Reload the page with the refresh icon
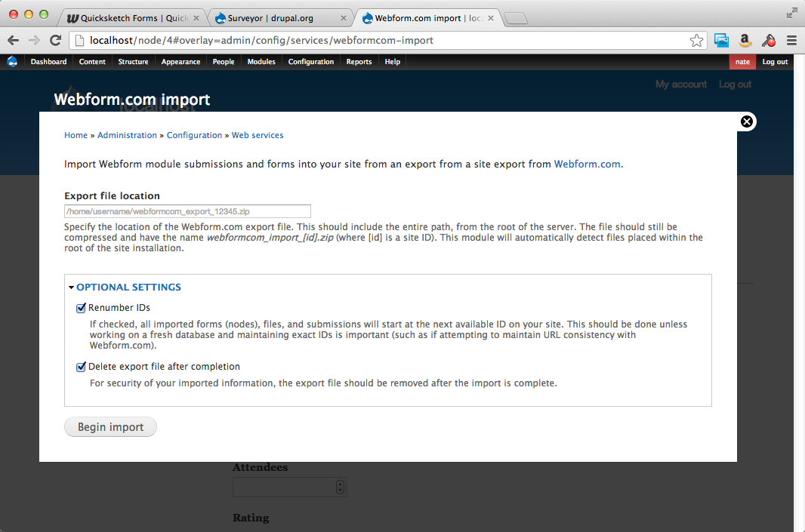Image resolution: width=805 pixels, height=532 pixels. pos(55,40)
